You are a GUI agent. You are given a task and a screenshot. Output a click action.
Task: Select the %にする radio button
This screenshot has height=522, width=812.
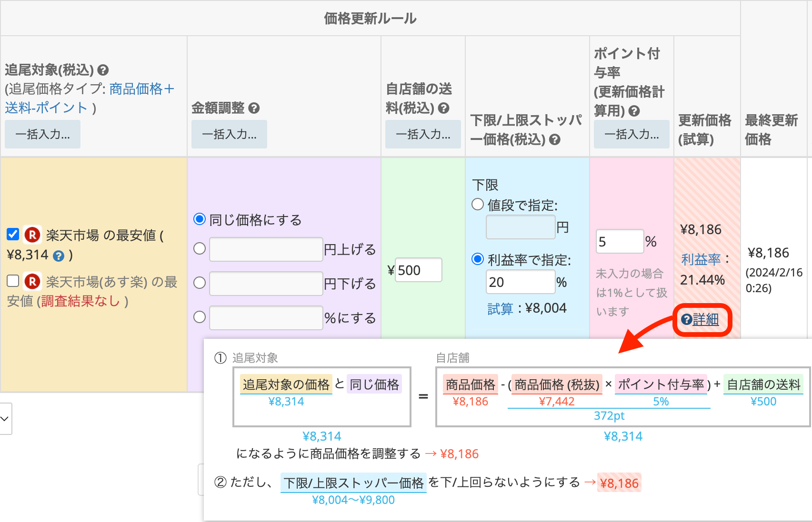click(200, 317)
